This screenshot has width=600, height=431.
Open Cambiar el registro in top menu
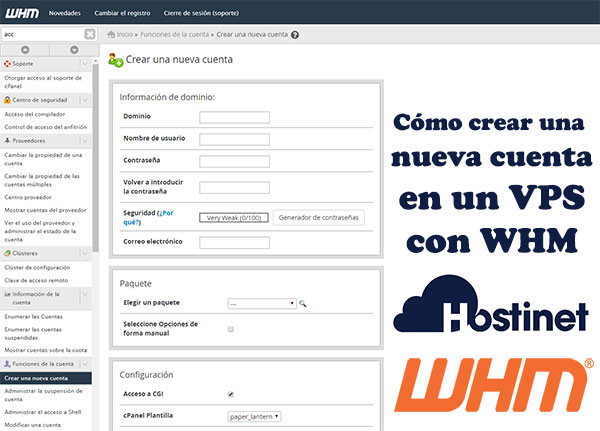122,13
